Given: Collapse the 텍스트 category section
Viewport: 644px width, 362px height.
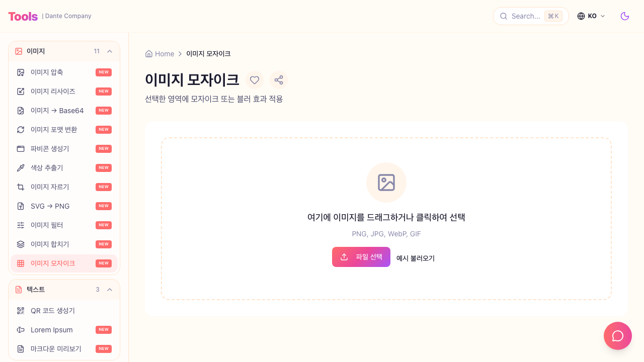Looking at the screenshot, I should click(110, 290).
